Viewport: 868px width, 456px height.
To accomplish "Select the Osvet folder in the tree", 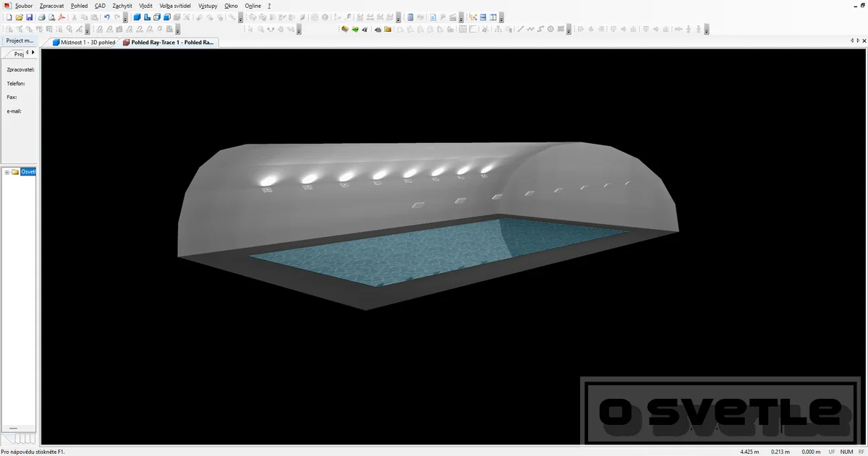I will coord(28,172).
